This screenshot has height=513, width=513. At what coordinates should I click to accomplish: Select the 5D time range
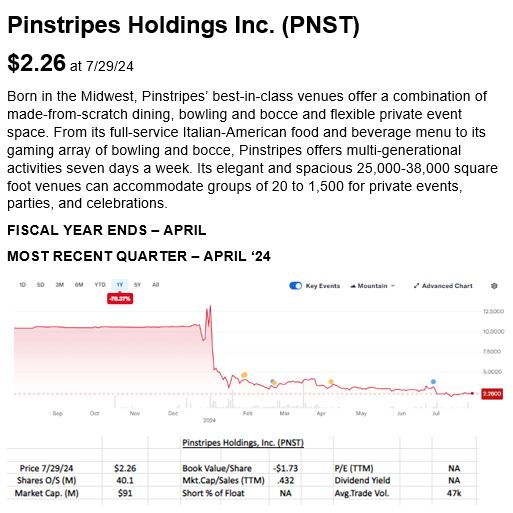(x=40, y=285)
